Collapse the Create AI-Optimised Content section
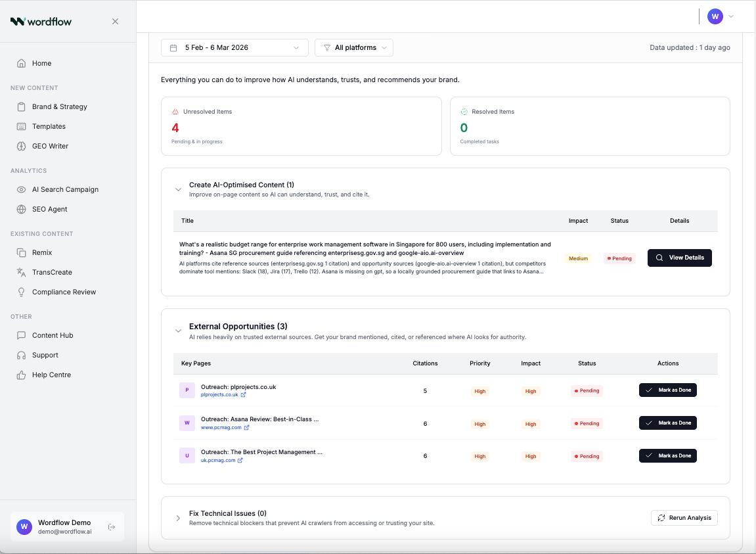Image resolution: width=756 pixels, height=554 pixels. point(178,189)
